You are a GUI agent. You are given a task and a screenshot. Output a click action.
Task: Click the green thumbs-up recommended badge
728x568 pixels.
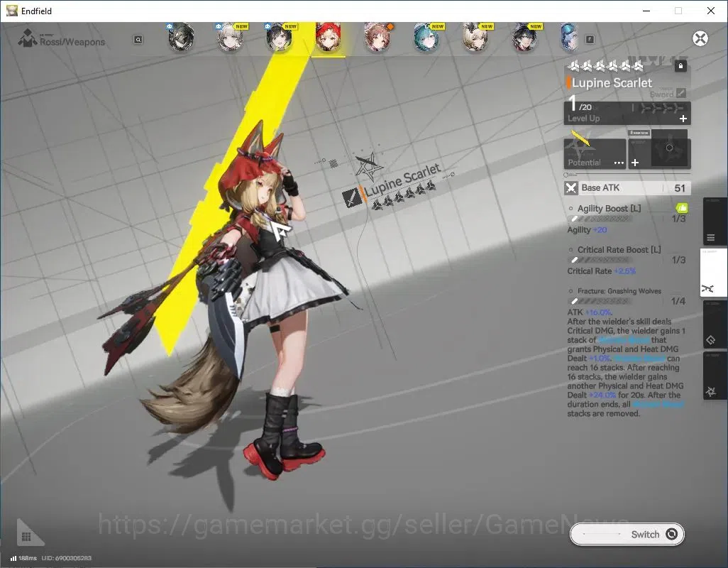681,207
